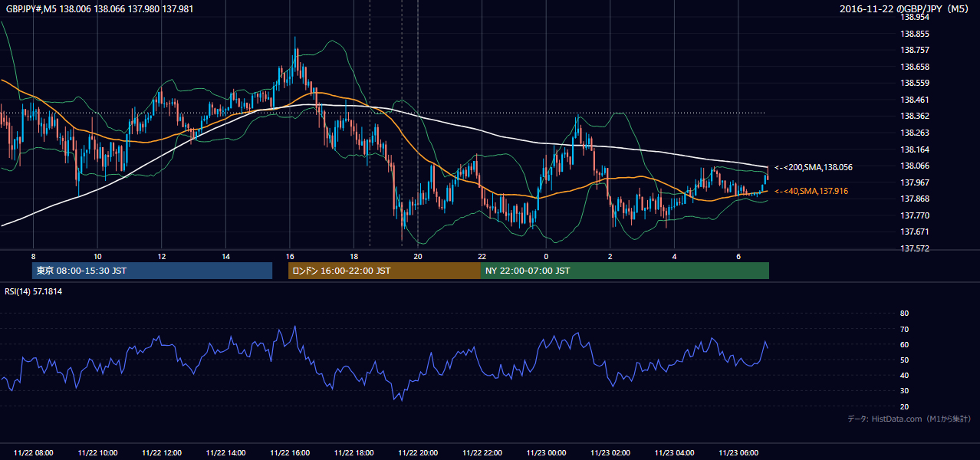Click price axis label 137.967

click(x=915, y=182)
